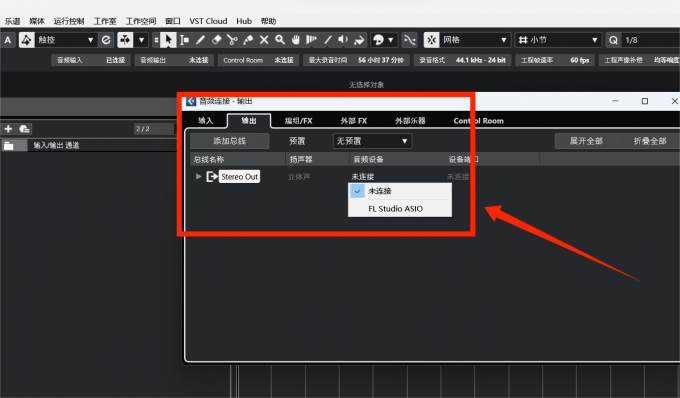Open the 小节 grid type dropdown
This screenshot has height=398, width=680.
click(x=558, y=40)
